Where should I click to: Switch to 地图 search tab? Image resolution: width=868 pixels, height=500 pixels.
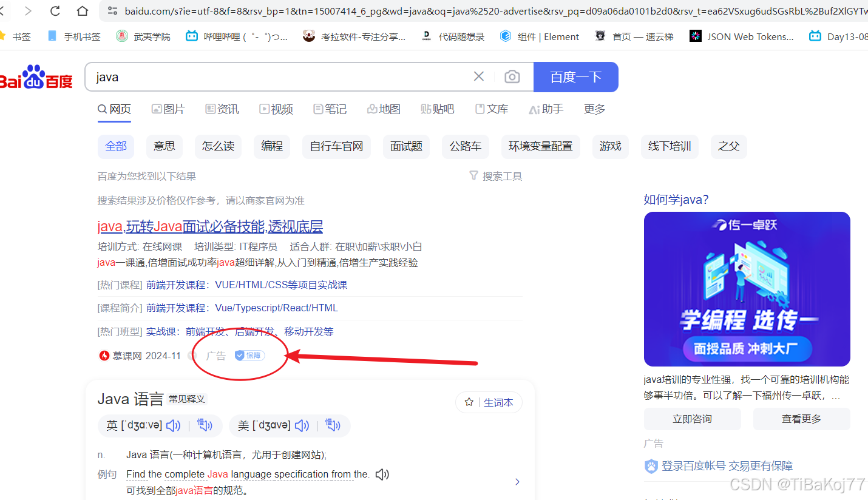click(x=384, y=109)
